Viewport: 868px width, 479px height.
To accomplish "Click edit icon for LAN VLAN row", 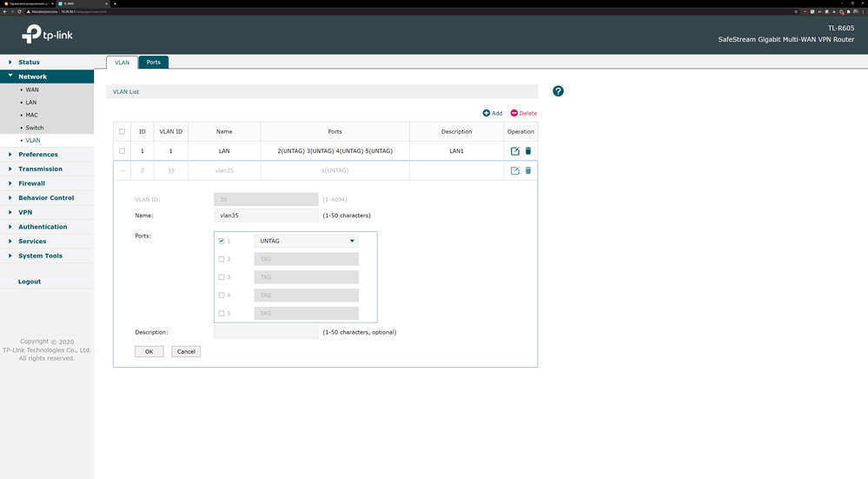I will 515,151.
